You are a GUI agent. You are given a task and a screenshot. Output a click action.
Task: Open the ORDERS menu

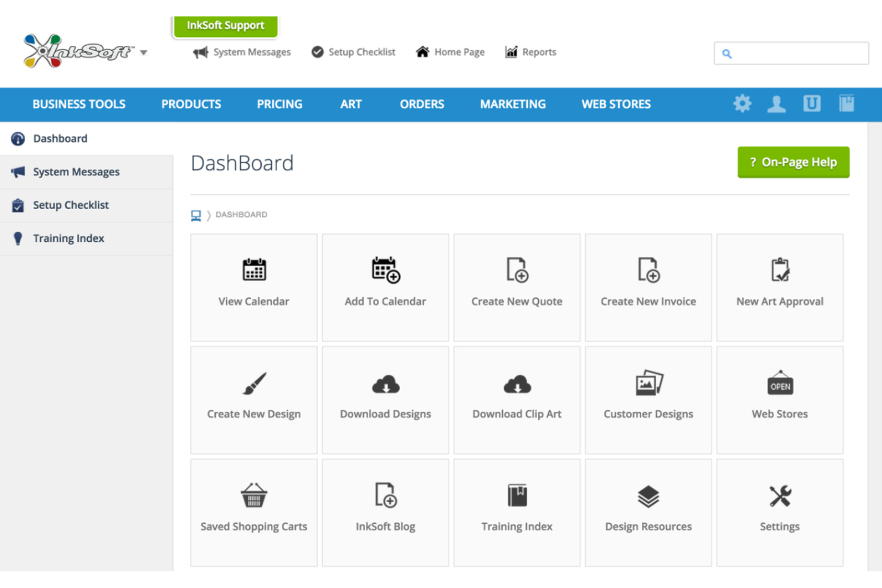coord(422,104)
